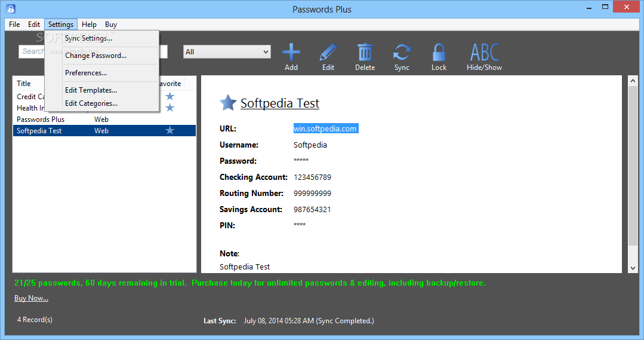Open the All category dropdown
644x340 pixels.
tap(227, 52)
